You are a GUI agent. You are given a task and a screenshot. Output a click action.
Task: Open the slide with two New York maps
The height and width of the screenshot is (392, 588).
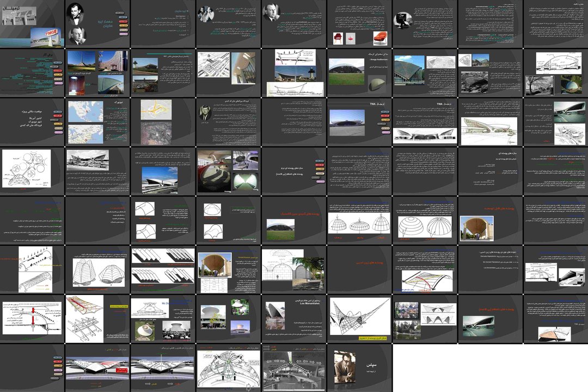pyautogui.click(x=97, y=122)
